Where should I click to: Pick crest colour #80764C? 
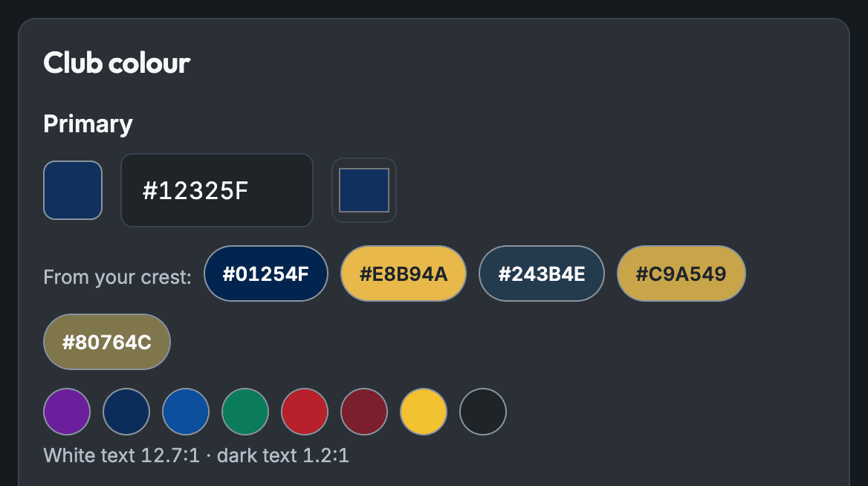pyautogui.click(x=107, y=342)
